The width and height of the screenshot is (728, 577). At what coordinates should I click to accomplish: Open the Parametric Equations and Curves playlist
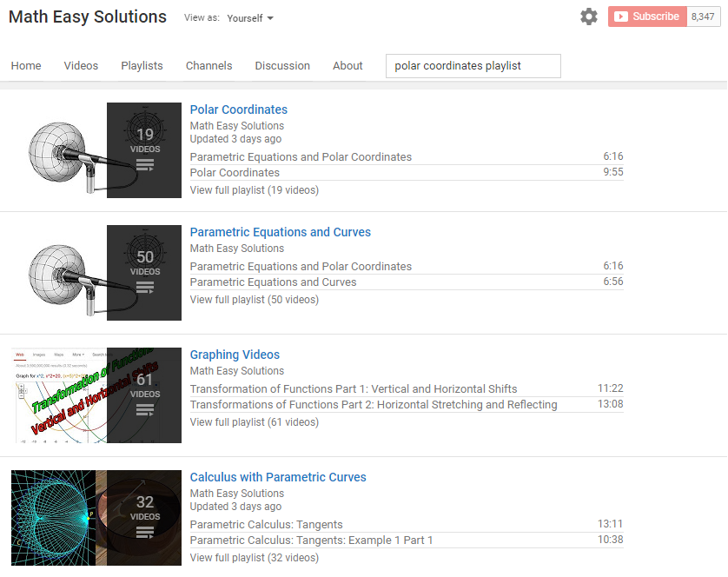pos(281,232)
